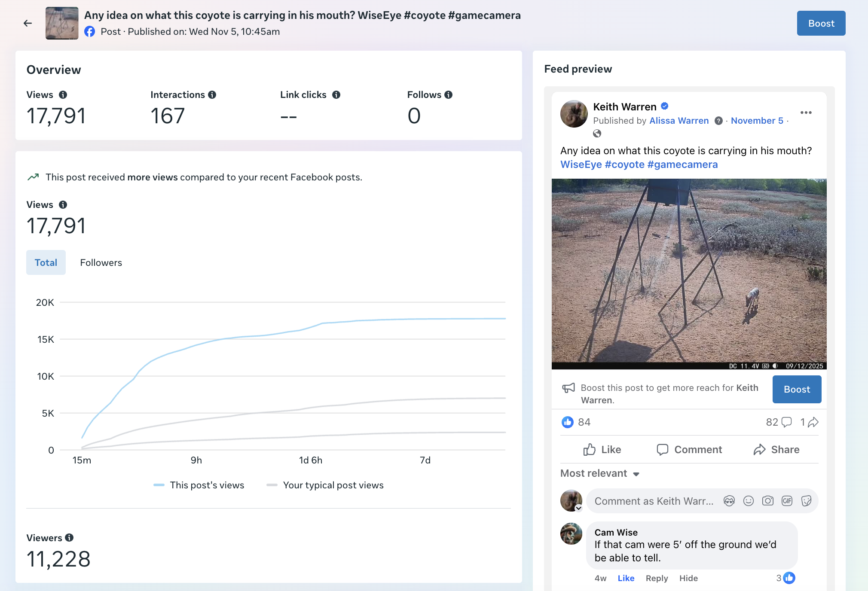
Task: Select the Total views tab
Action: [46, 262]
